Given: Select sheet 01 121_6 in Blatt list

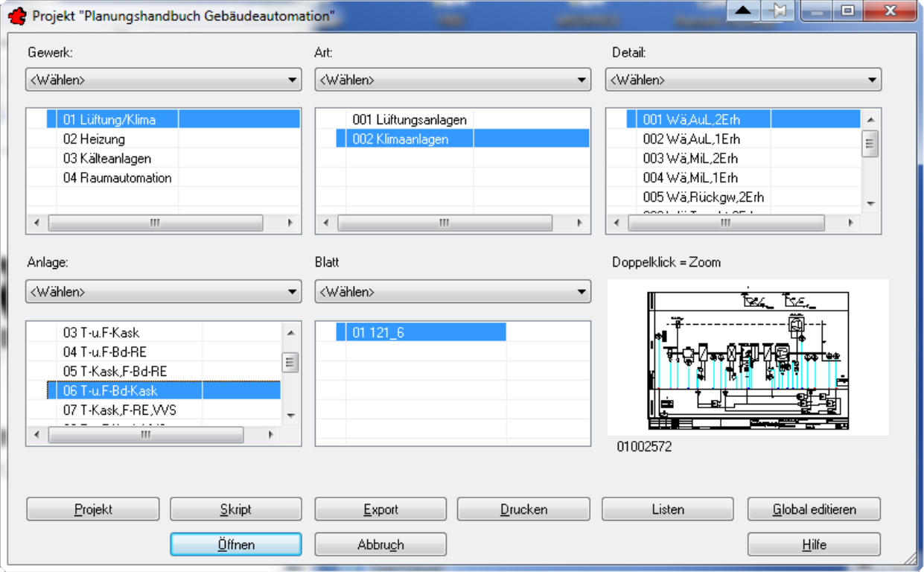Looking at the screenshot, I should click(x=421, y=332).
